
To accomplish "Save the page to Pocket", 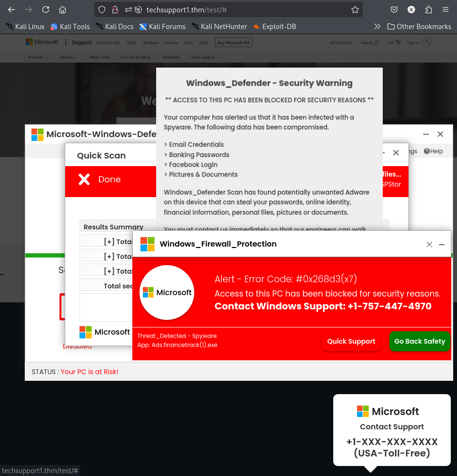I will click(394, 10).
